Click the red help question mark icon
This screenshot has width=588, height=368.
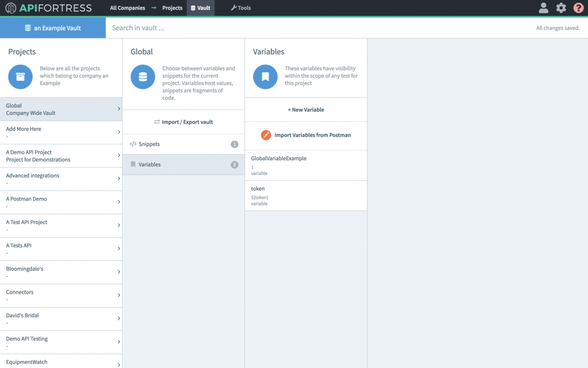[578, 8]
